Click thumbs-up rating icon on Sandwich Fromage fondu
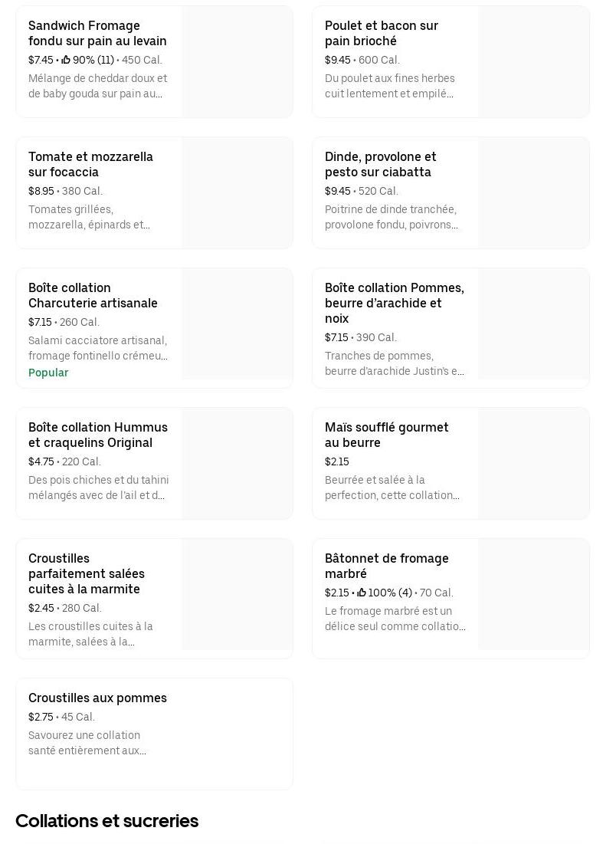 [x=66, y=60]
